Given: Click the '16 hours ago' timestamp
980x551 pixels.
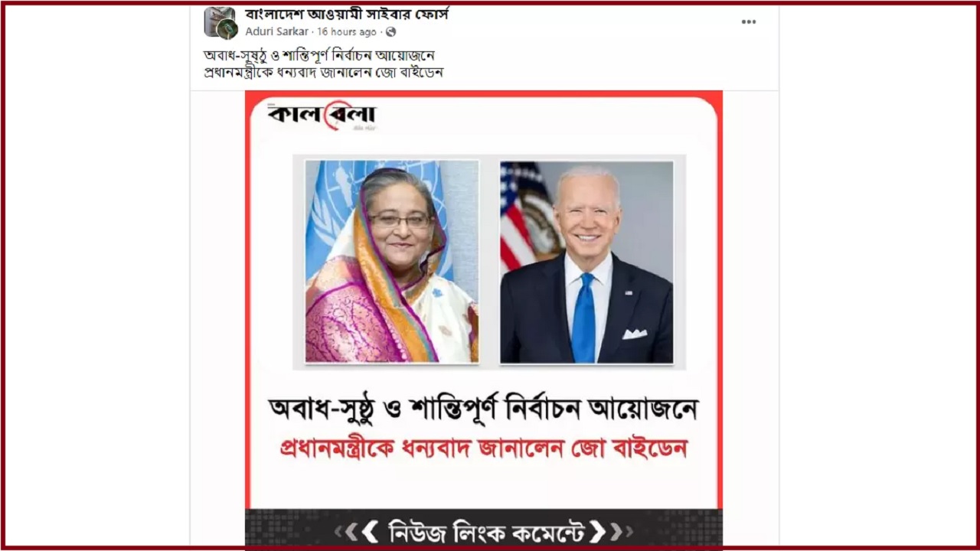Looking at the screenshot, I should [x=347, y=32].
